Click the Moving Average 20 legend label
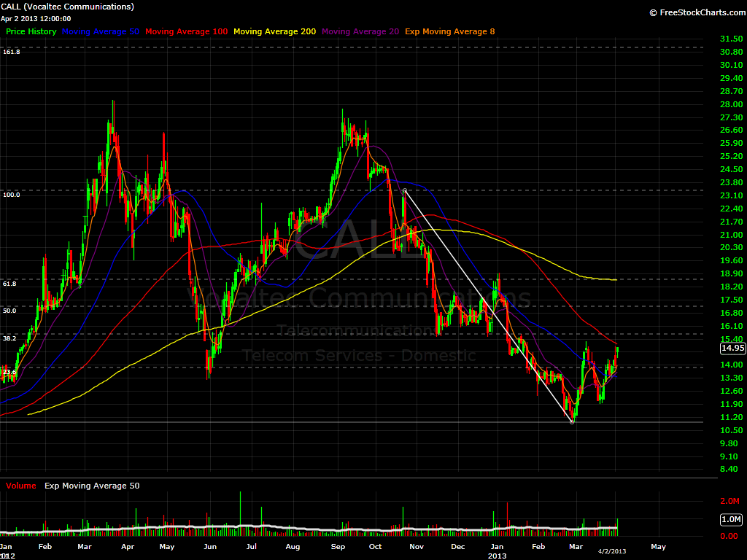Screen dimensions: 747x560 [360, 31]
